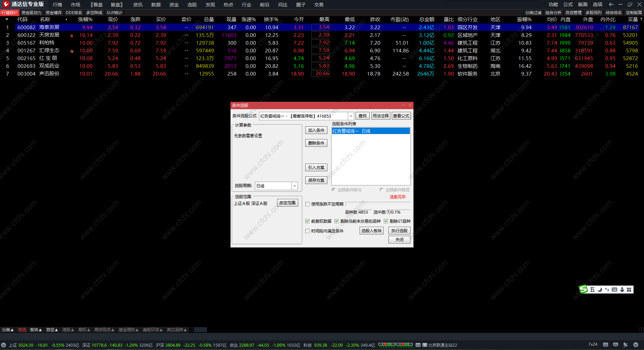Open the soft keyboard icon in input bar
Viewport: 644px width, 350px height.
click(x=614, y=290)
